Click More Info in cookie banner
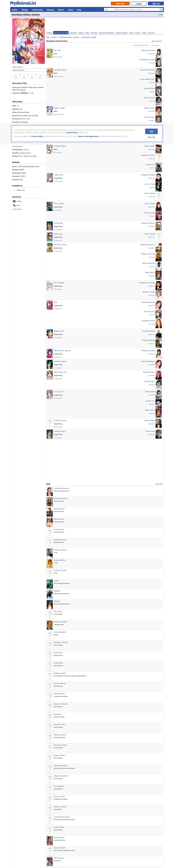174x868 pixels. click(x=151, y=137)
